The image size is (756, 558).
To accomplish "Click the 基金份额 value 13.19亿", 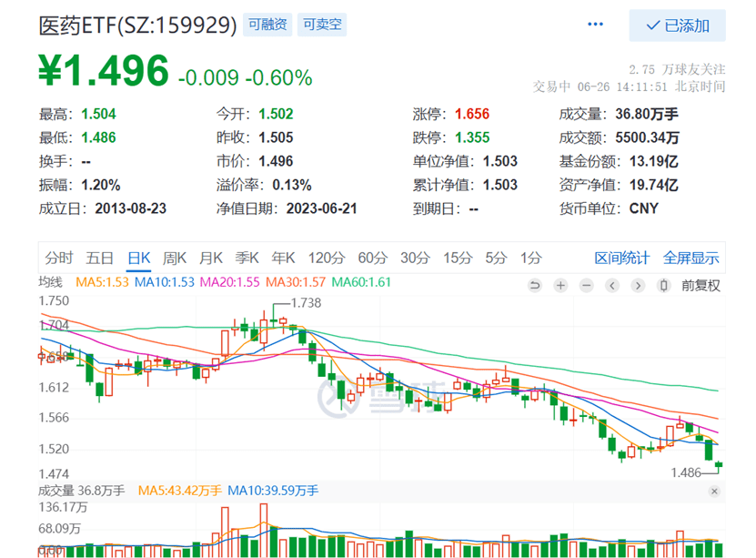I will (654, 161).
